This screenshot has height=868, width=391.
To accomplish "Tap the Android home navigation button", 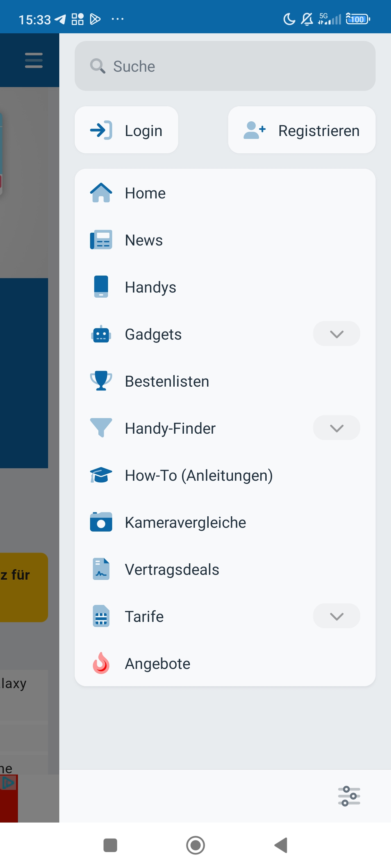I will [x=195, y=845].
